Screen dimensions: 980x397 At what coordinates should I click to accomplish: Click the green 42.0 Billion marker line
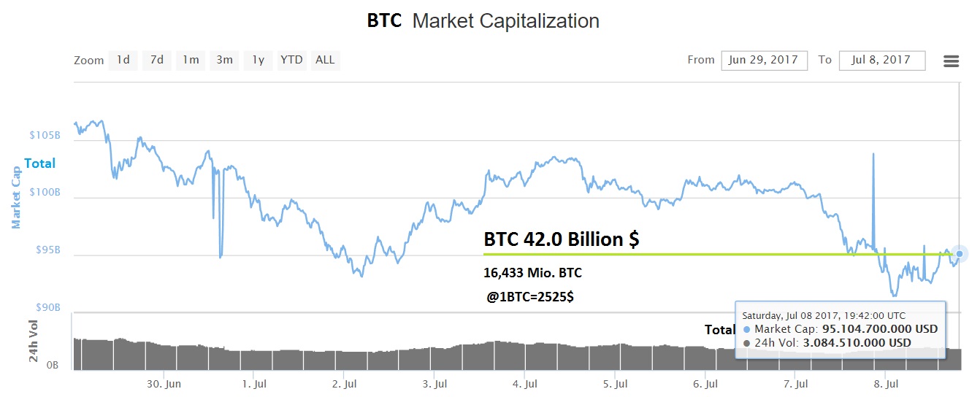point(657,254)
